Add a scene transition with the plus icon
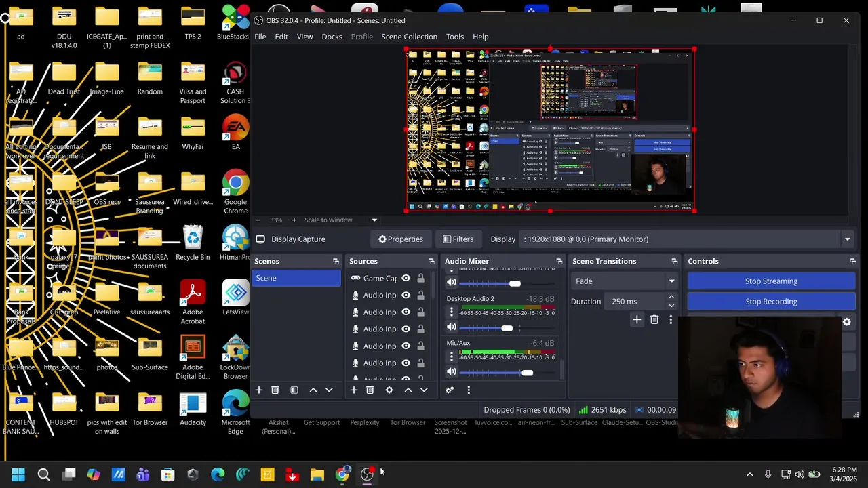 (x=637, y=319)
